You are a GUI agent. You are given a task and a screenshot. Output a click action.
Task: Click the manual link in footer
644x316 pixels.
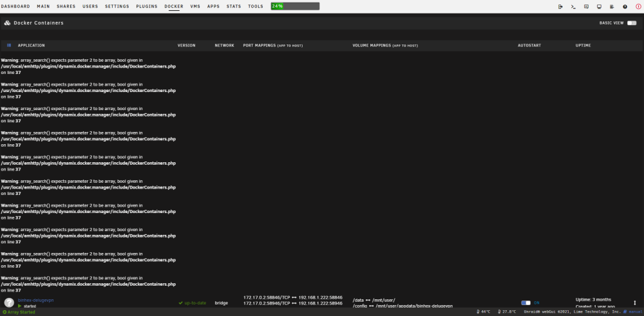(635, 312)
